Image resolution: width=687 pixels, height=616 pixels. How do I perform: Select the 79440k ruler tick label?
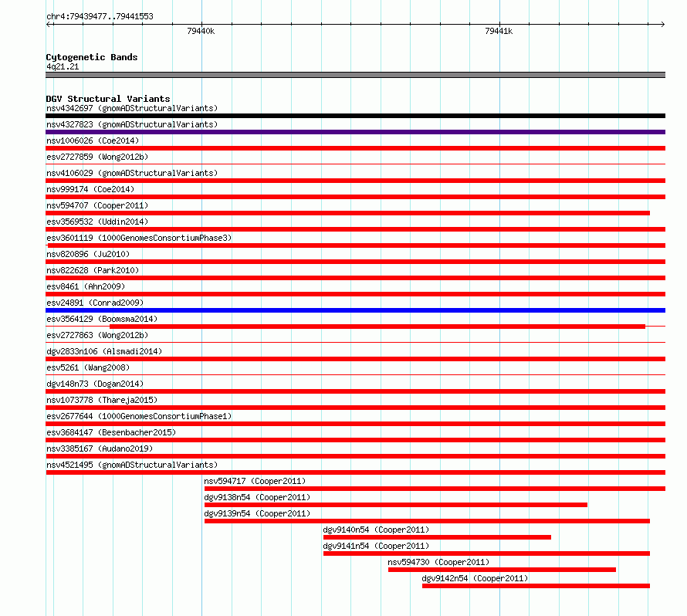[x=201, y=31]
